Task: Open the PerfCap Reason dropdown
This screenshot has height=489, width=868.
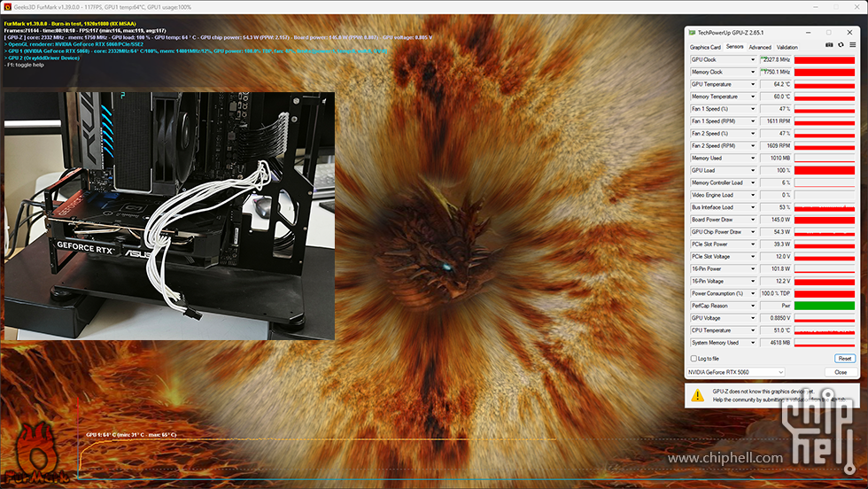Action: (752, 306)
